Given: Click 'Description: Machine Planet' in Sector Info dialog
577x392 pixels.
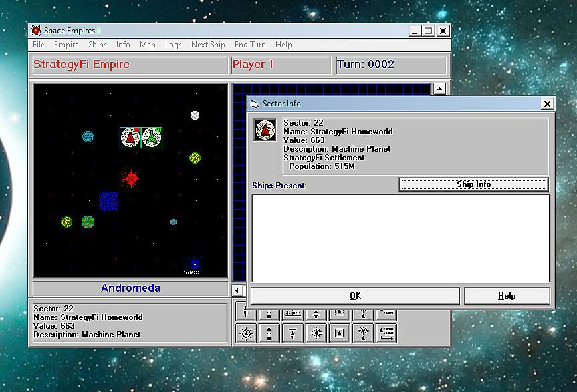Looking at the screenshot, I should 337,149.
